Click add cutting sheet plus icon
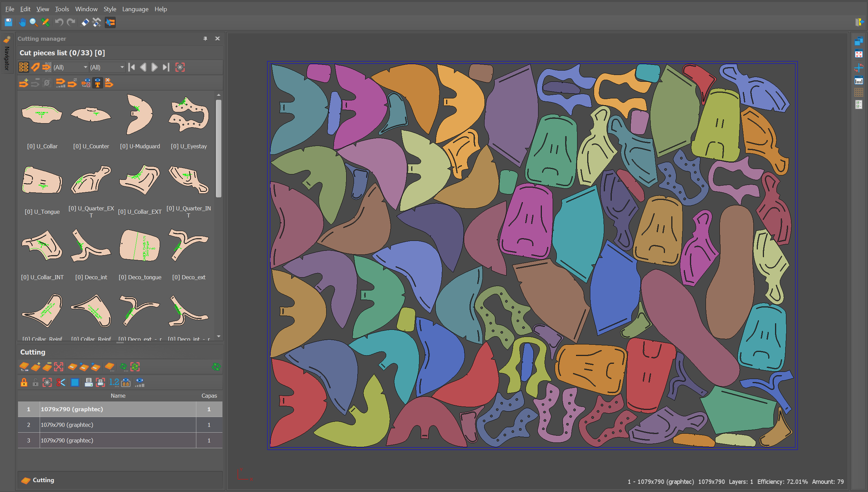Image resolution: width=868 pixels, height=492 pixels. [36, 367]
